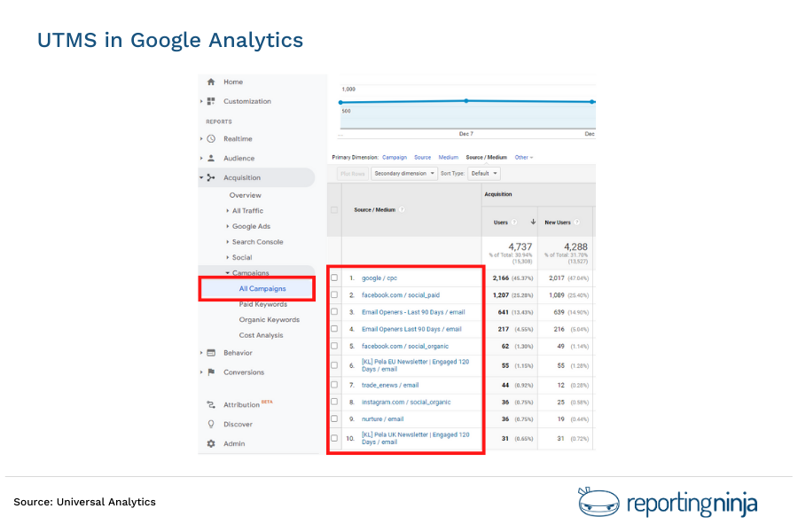
Task: Click the Home icon in the sidebar
Action: click(210, 82)
